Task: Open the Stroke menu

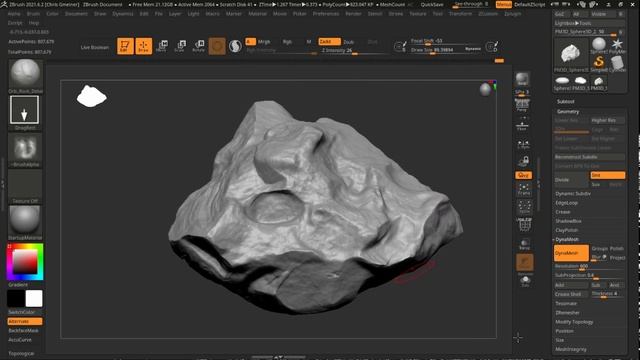Action: point(396,13)
